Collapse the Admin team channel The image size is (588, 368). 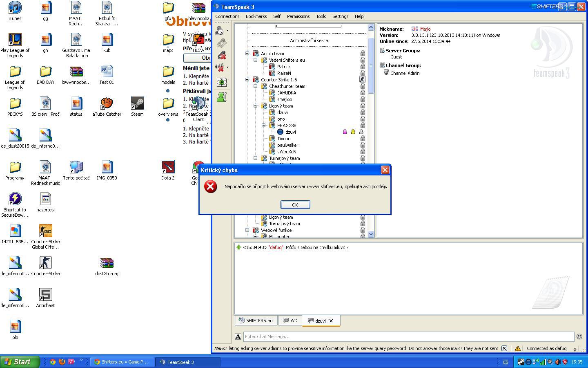[x=247, y=54]
